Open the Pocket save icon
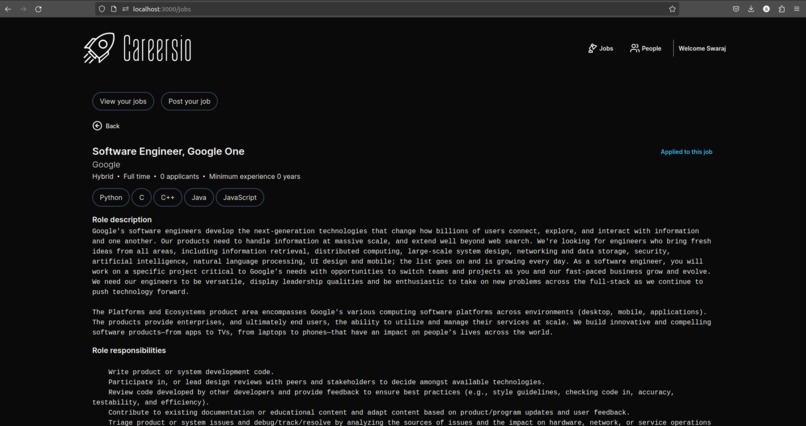 [736, 9]
